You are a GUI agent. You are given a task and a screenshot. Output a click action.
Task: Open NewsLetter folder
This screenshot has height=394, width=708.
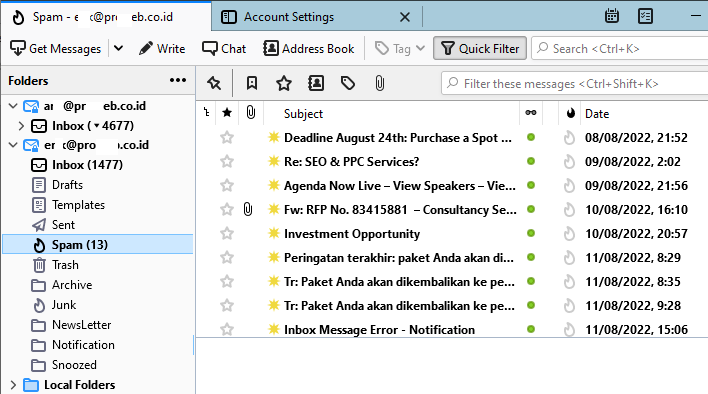click(x=81, y=325)
